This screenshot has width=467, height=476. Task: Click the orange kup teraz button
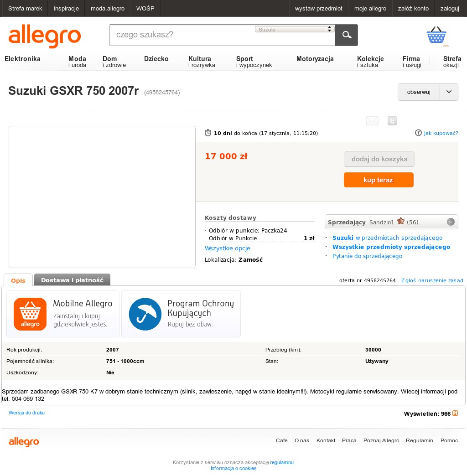click(x=379, y=180)
